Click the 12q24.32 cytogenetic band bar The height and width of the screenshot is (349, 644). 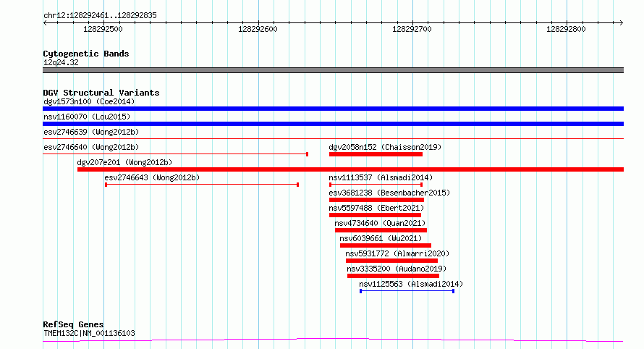[x=333, y=70]
